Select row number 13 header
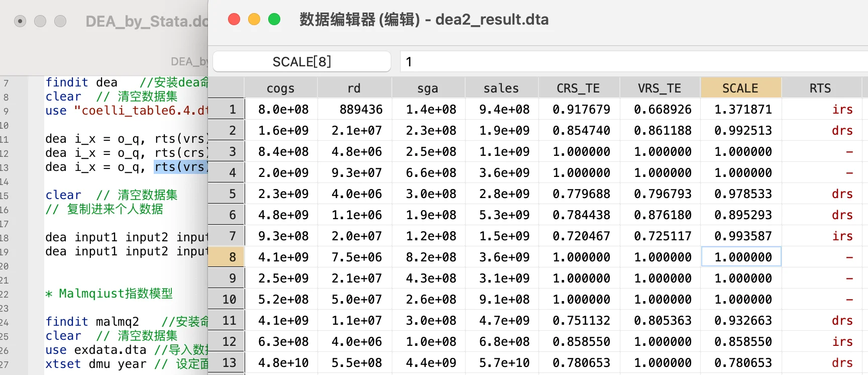This screenshot has width=868, height=375. tap(226, 362)
